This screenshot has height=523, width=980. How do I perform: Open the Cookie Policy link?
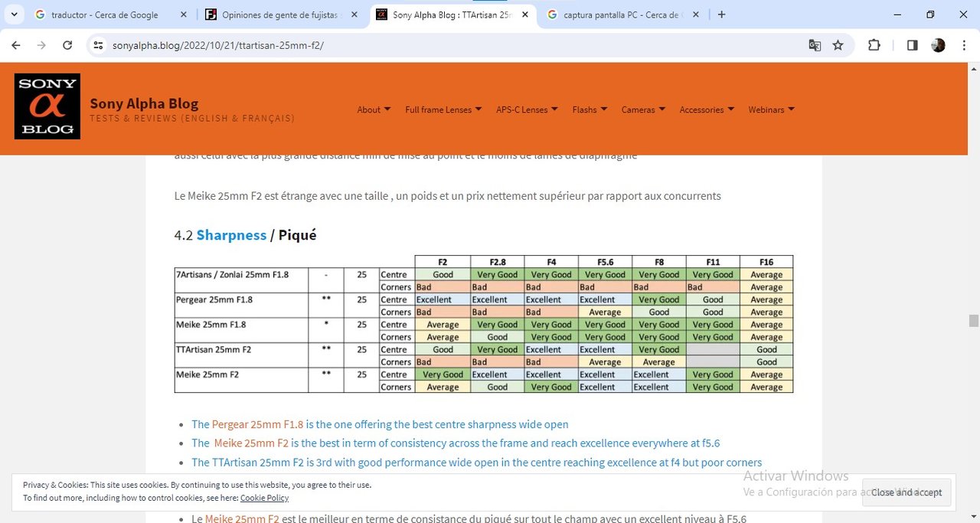tap(264, 498)
